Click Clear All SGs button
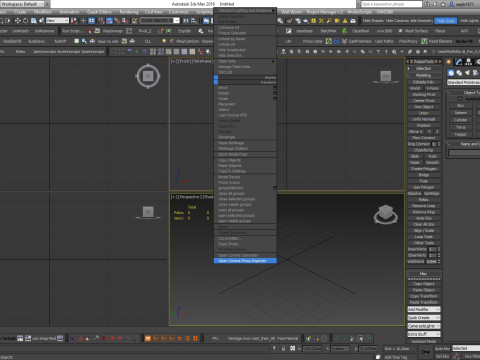Viewport: 480px width, 360px height. click(x=424, y=224)
